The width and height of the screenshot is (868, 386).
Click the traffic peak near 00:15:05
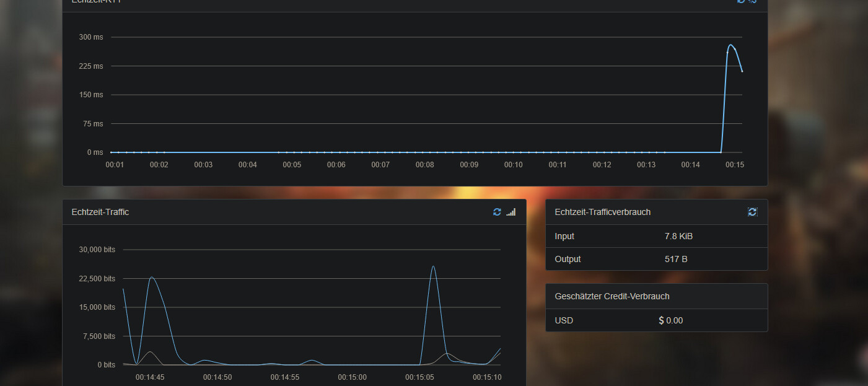[x=433, y=266]
